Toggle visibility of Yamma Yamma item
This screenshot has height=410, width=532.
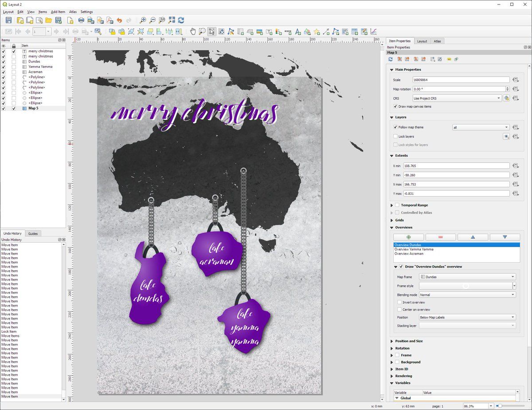(4, 67)
